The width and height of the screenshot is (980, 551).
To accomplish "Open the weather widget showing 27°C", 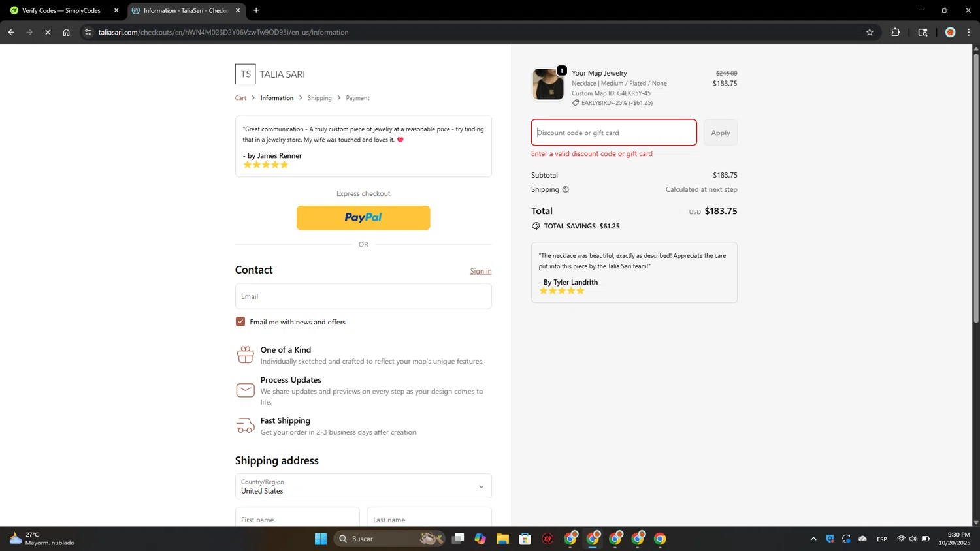I will pos(42,539).
